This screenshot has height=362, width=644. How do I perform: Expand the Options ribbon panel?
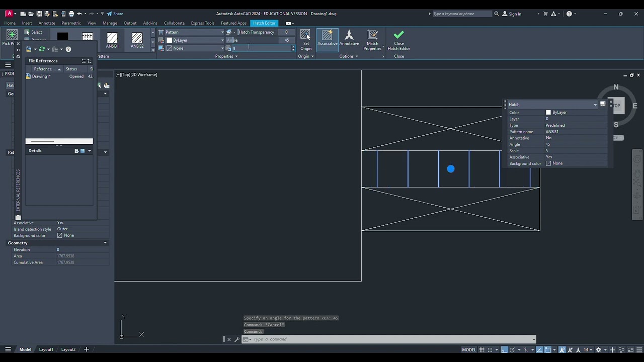tap(349, 56)
